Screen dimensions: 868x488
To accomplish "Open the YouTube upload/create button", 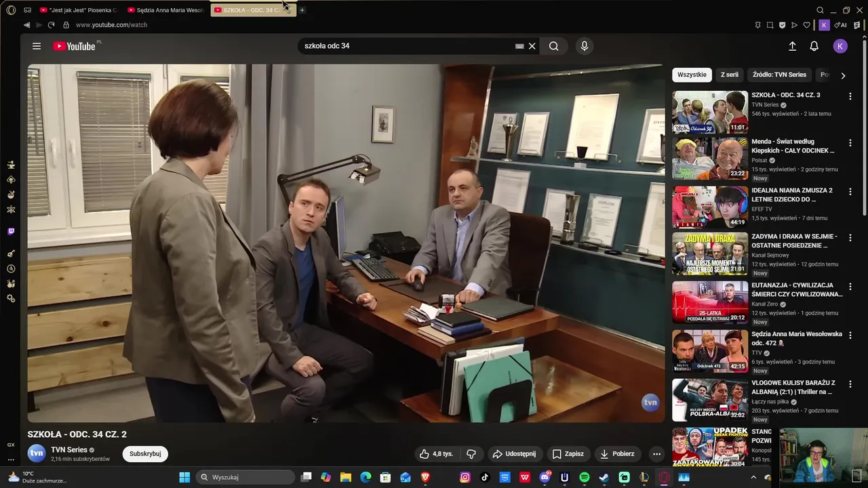I will point(792,46).
